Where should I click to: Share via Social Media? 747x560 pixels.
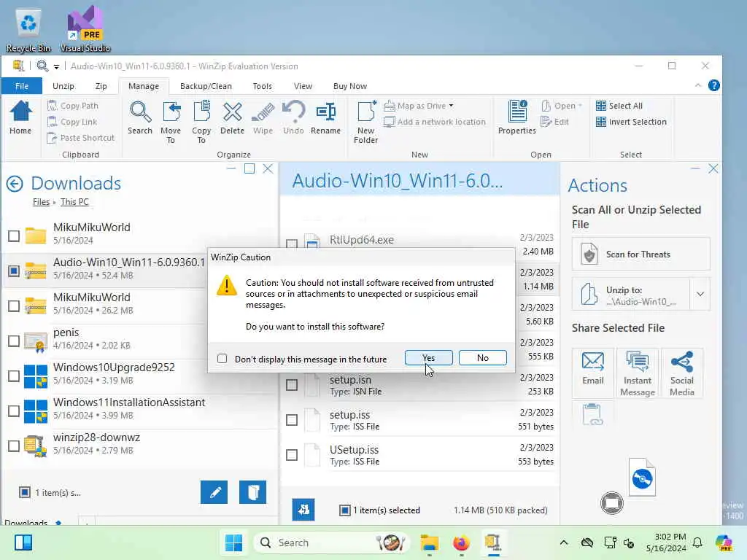[x=682, y=373]
